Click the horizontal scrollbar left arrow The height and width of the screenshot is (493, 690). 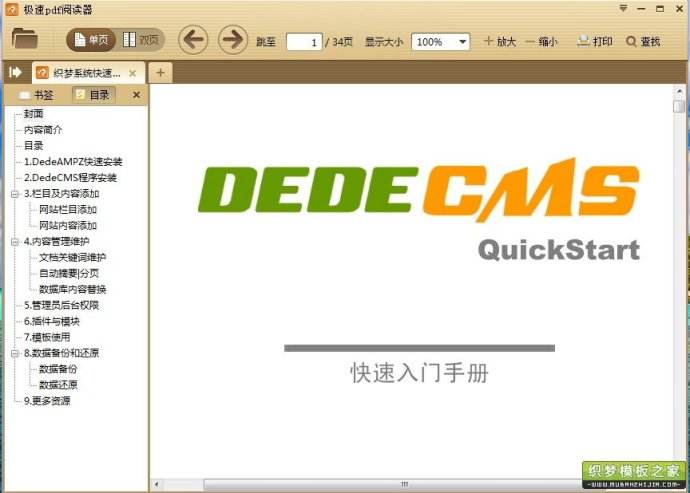pos(157,485)
